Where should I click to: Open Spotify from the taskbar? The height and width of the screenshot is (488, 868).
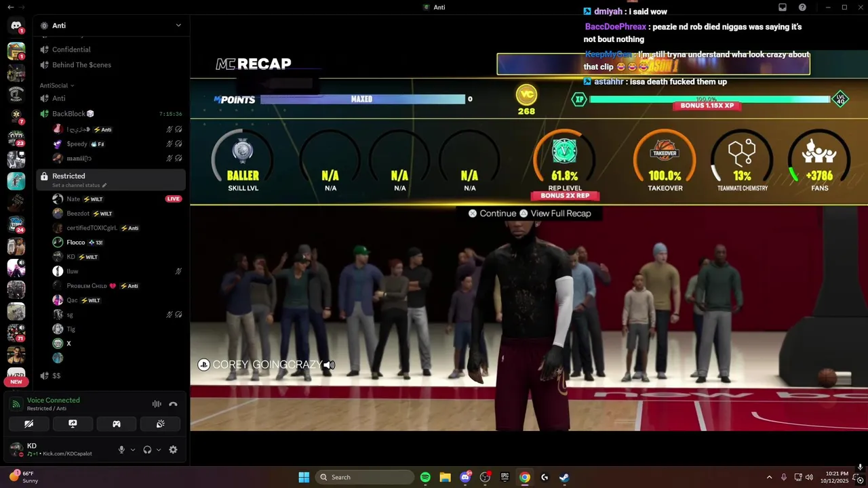click(x=425, y=477)
